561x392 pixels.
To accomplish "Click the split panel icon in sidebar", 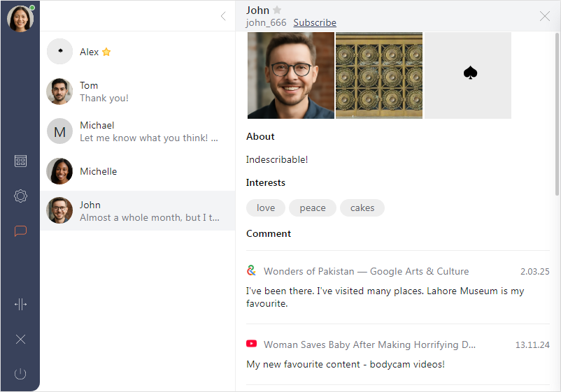I will 20,304.
